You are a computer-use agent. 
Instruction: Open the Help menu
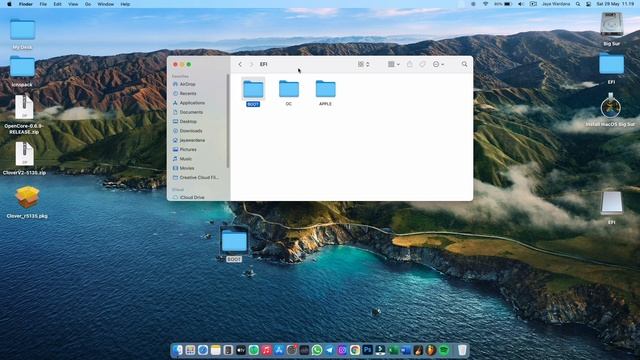tap(125, 4)
